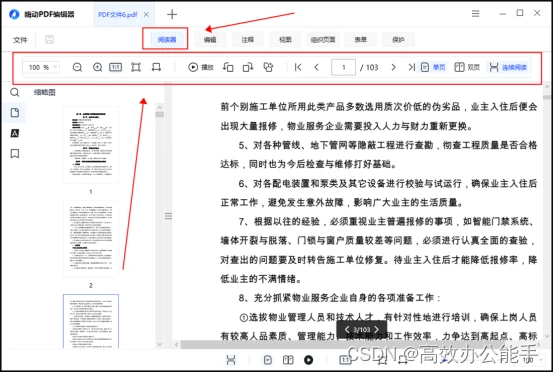Open the hamburger menu in the title bar

tap(476, 13)
